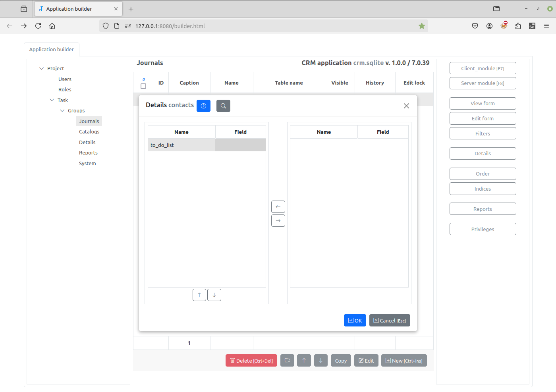Collapse the Project tree node
Image resolution: width=556 pixels, height=392 pixels.
[42, 69]
